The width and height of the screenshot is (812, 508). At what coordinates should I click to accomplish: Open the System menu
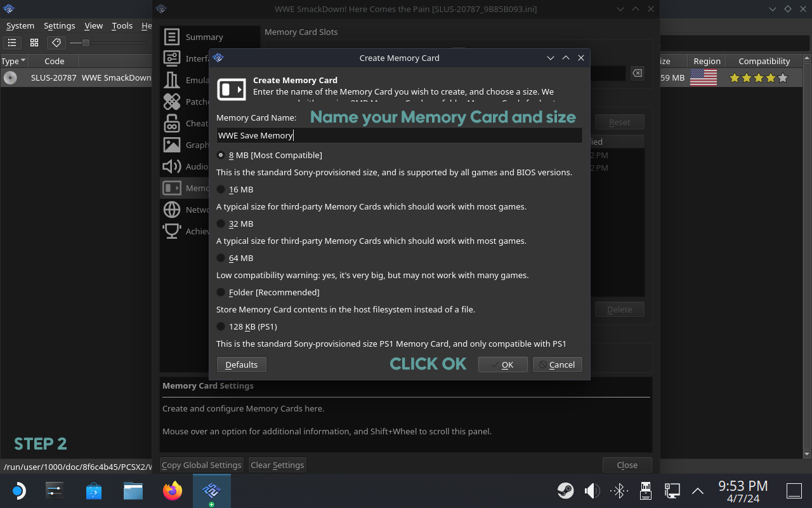coord(20,25)
